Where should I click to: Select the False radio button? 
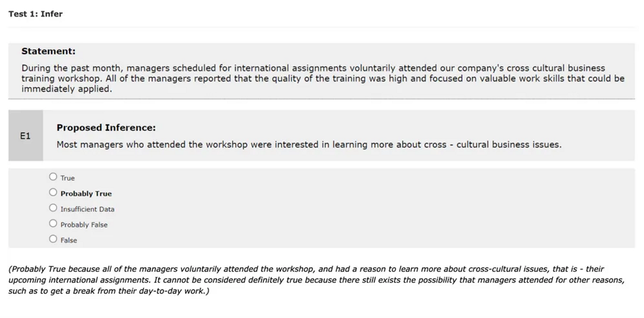pyautogui.click(x=53, y=239)
